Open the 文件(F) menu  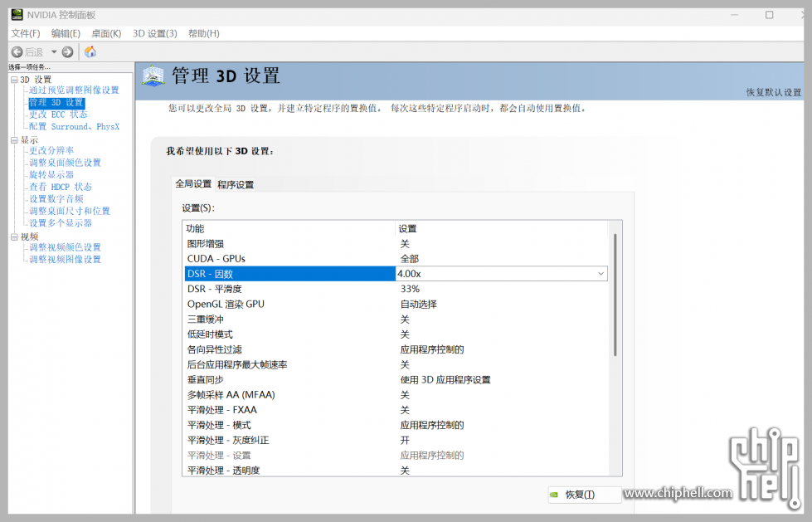[x=26, y=34]
